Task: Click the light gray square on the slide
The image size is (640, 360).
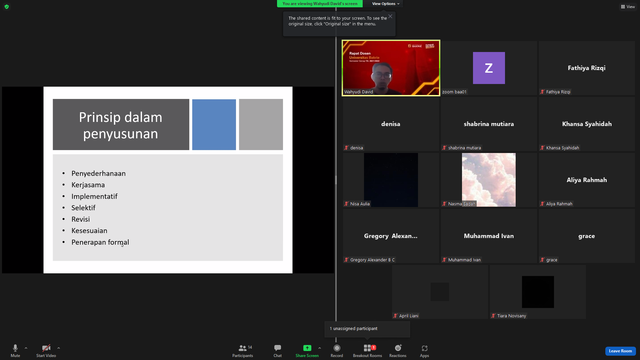Action: [x=261, y=124]
